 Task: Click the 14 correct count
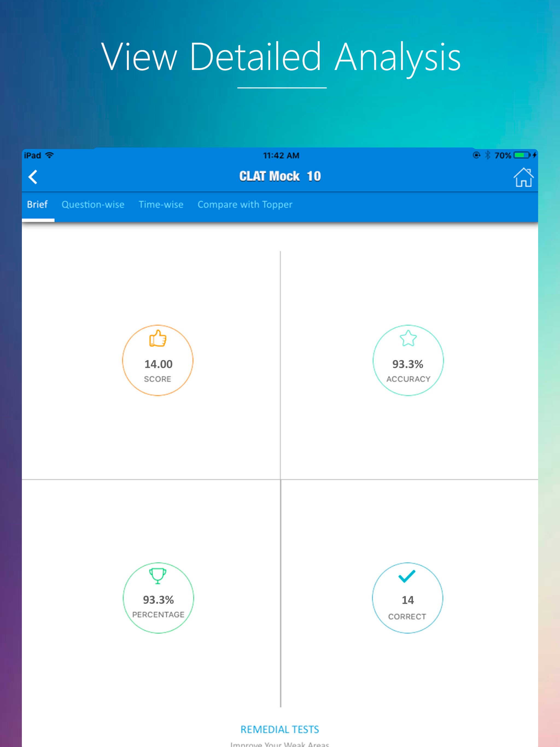click(x=408, y=600)
